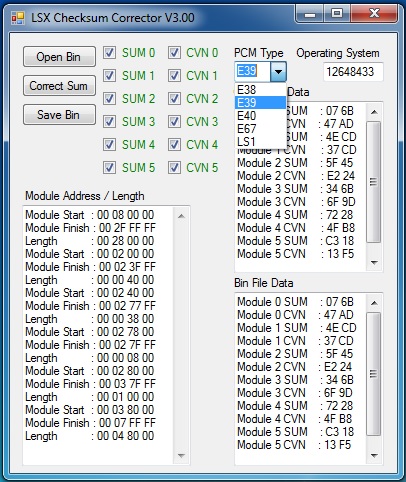
Task: Click 'Length : 00 28 00 00' row
Action: tap(90, 241)
